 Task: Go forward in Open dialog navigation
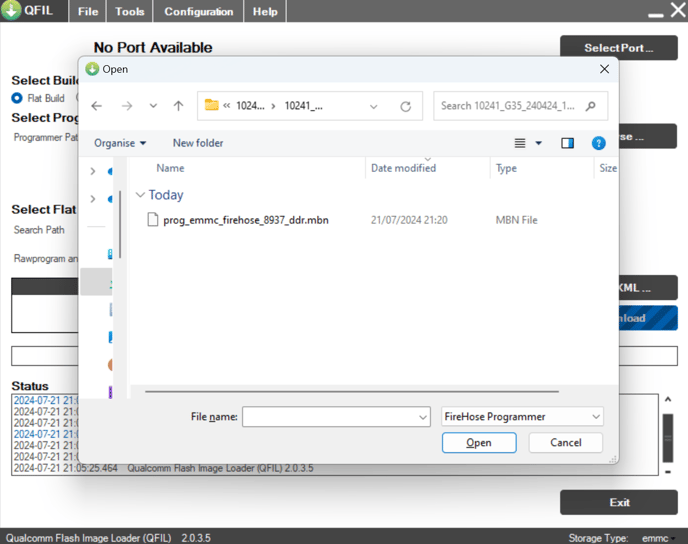click(x=127, y=106)
